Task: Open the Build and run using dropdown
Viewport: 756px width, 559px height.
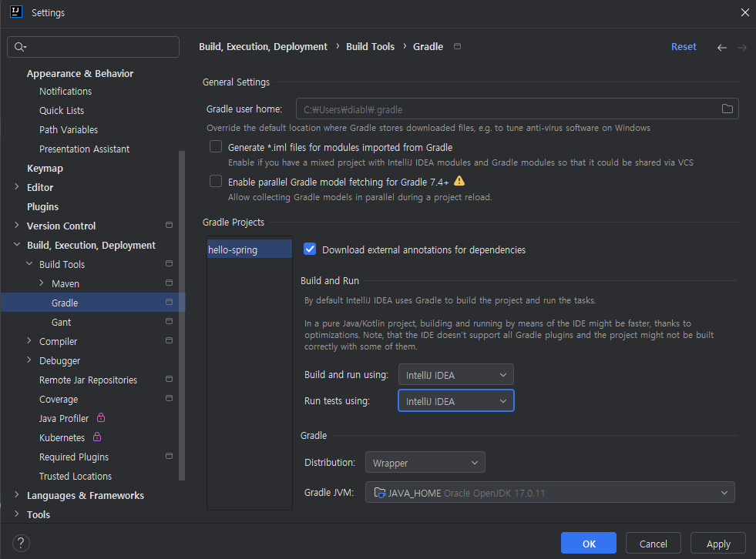Action: (x=455, y=375)
